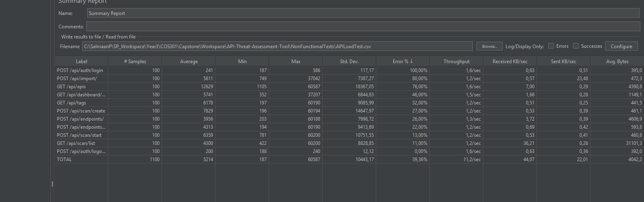Focus the Name field containing Summary Report
This screenshot has width=644, height=202.
coord(363,13)
